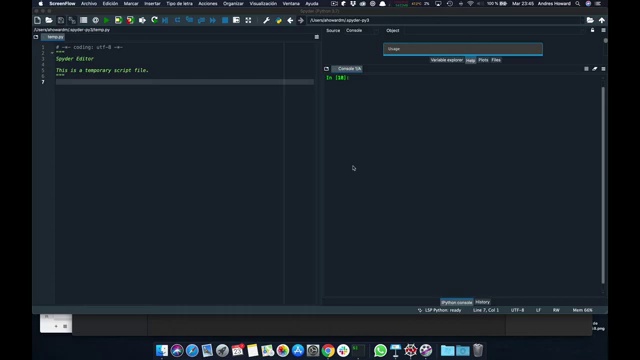
Task: Switch to the Variable explorer tab
Action: [x=447, y=60]
